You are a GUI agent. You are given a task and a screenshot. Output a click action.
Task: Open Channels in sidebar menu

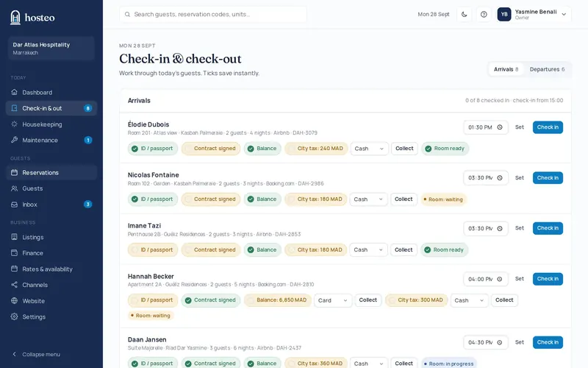(x=51, y=285)
